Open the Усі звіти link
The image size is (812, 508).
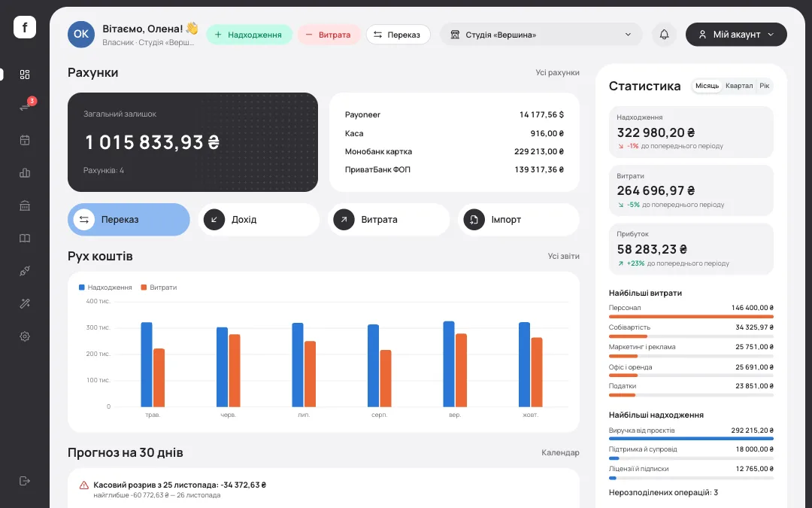563,256
